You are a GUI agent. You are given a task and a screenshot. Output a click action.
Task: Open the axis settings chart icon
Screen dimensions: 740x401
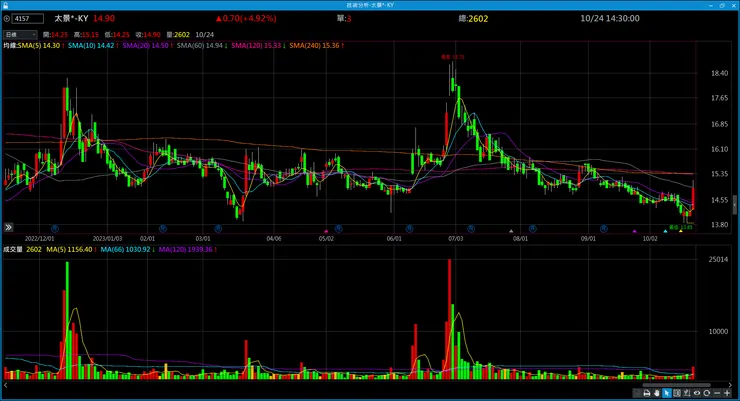point(687,393)
